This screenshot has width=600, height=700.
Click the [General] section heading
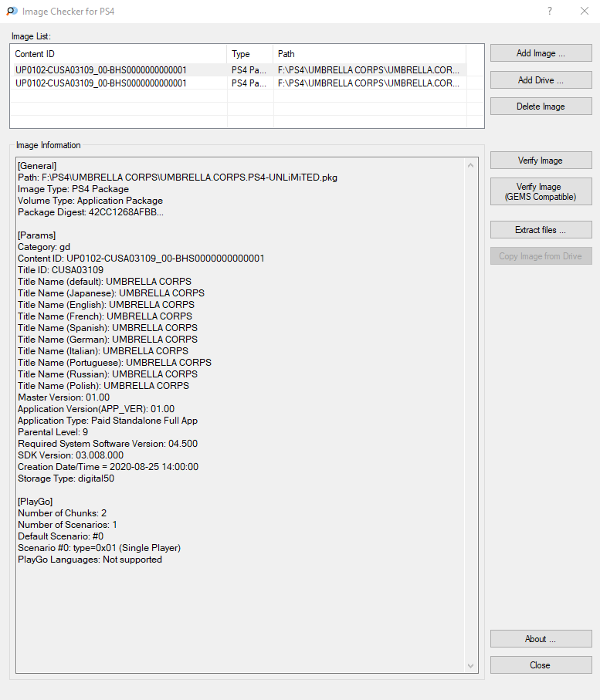click(37, 166)
